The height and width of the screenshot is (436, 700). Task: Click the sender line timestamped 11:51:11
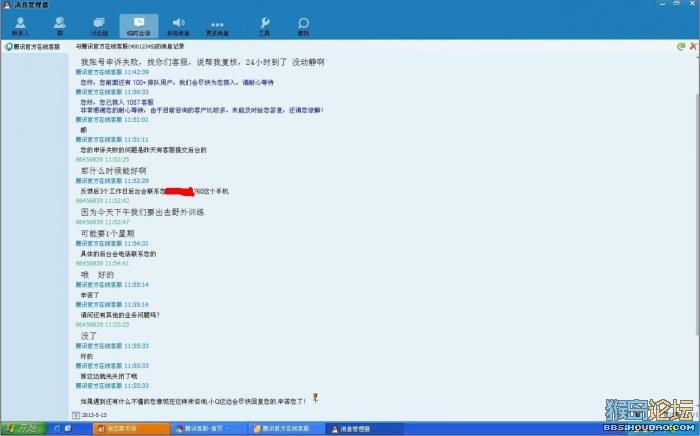click(112, 140)
